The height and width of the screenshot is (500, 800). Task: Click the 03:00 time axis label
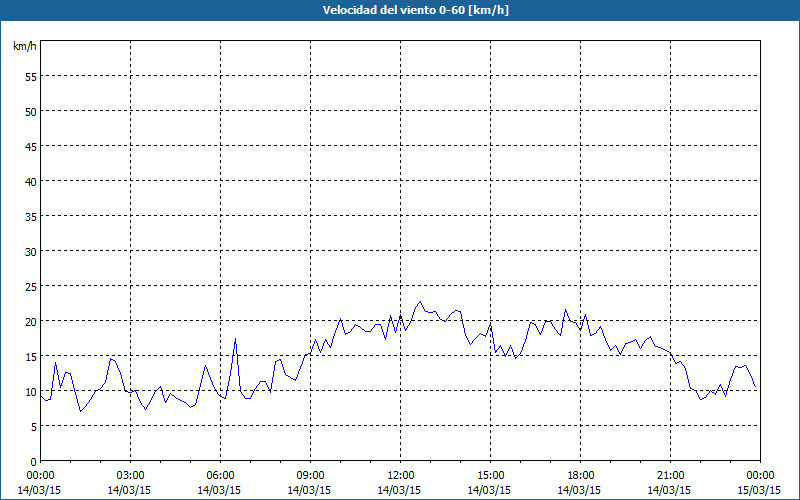131,476
